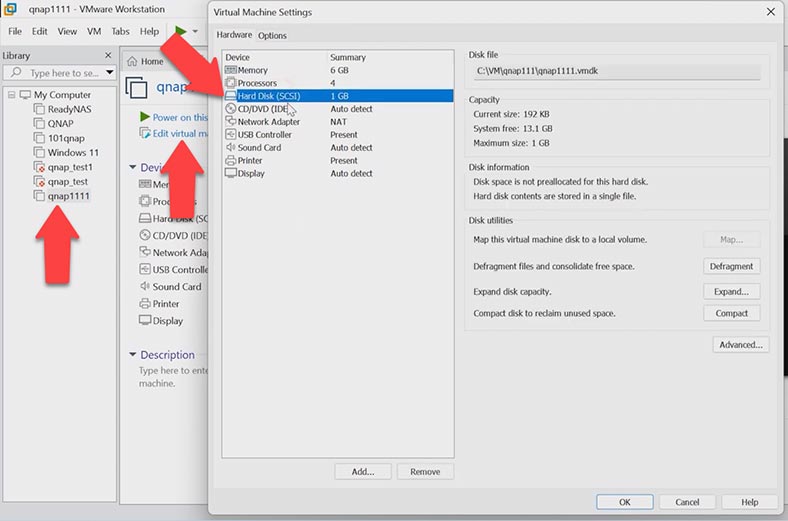The width and height of the screenshot is (788, 521).
Task: Click the ReadyNAS VM icon in Library
Action: tap(39, 109)
